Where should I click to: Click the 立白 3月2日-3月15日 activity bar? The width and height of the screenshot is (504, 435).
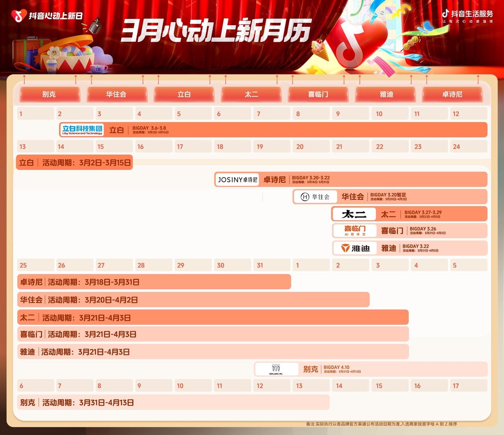click(x=74, y=162)
